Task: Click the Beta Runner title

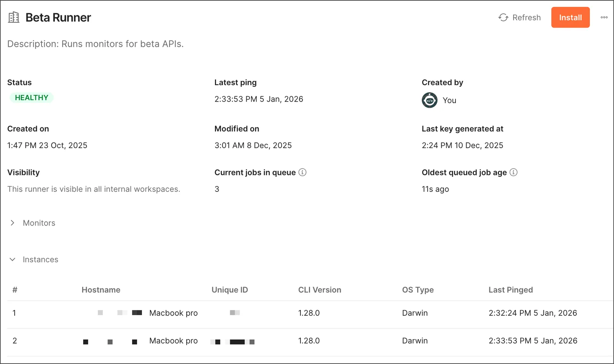Action: [58, 17]
